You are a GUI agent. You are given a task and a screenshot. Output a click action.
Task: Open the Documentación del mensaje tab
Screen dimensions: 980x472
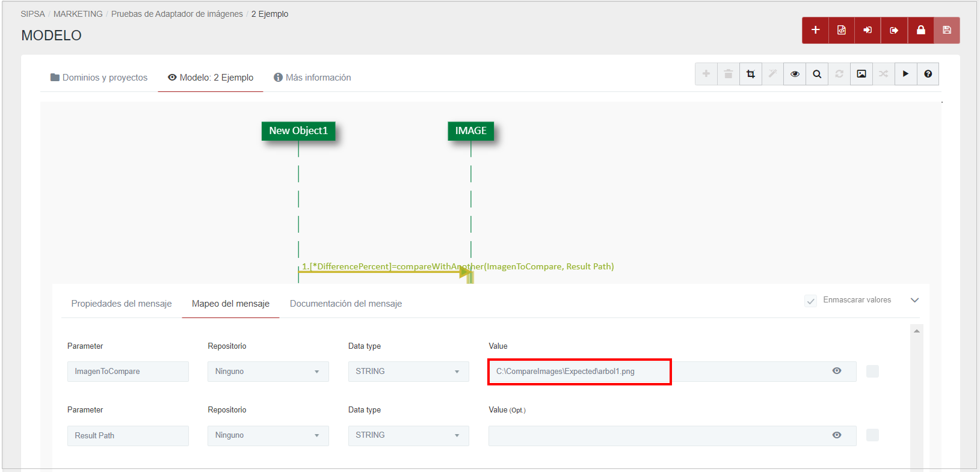coord(346,304)
